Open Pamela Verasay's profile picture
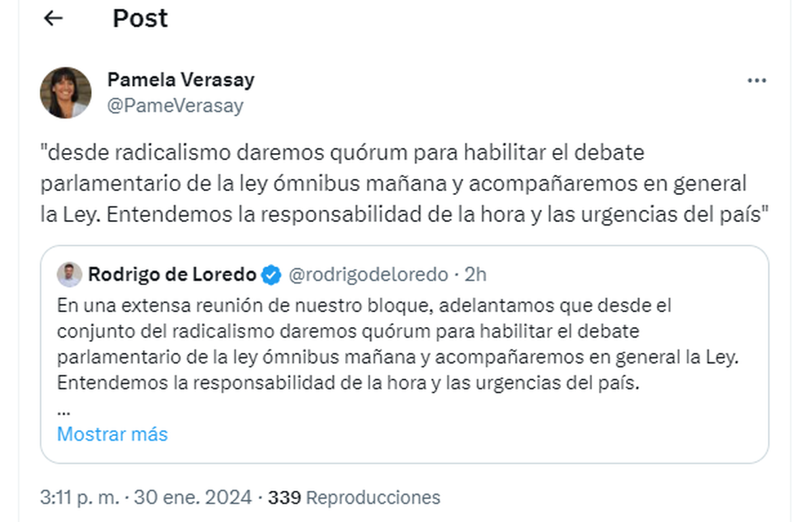812x522 pixels. click(x=66, y=93)
